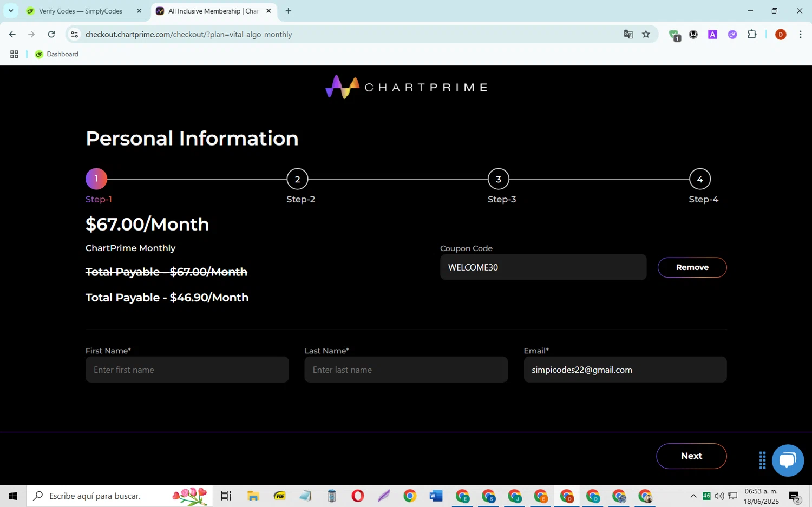
Task: Close the All Inclusive Membership tab
Action: pyautogui.click(x=269, y=11)
